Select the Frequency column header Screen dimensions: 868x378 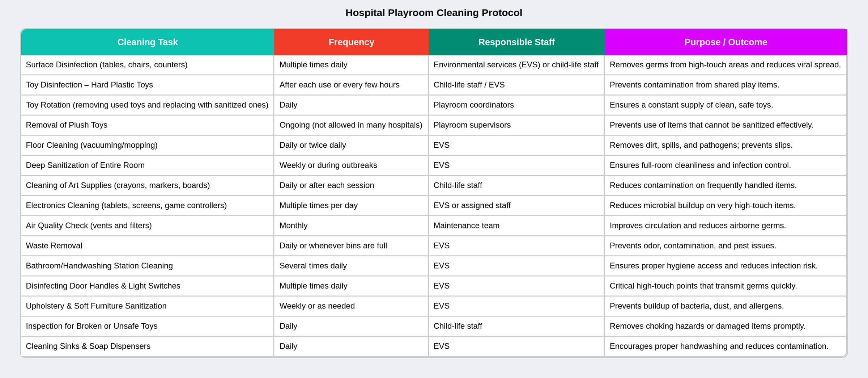(x=351, y=42)
